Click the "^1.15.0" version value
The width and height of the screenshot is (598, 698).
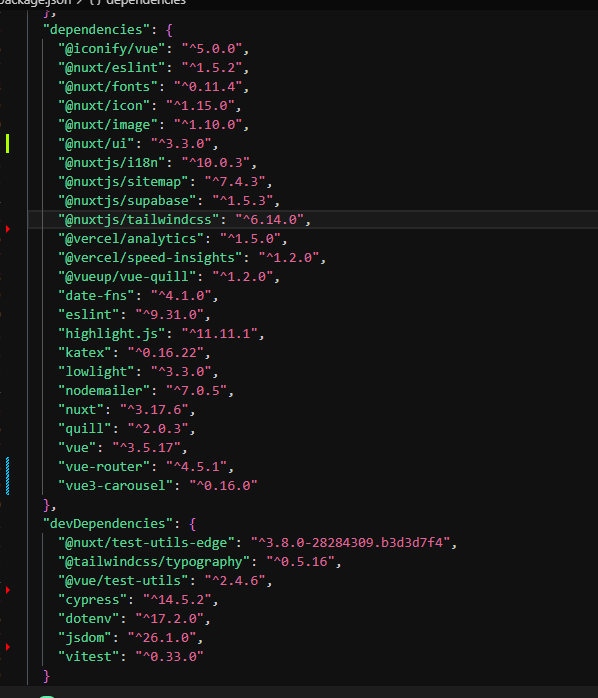pyautogui.click(x=200, y=106)
